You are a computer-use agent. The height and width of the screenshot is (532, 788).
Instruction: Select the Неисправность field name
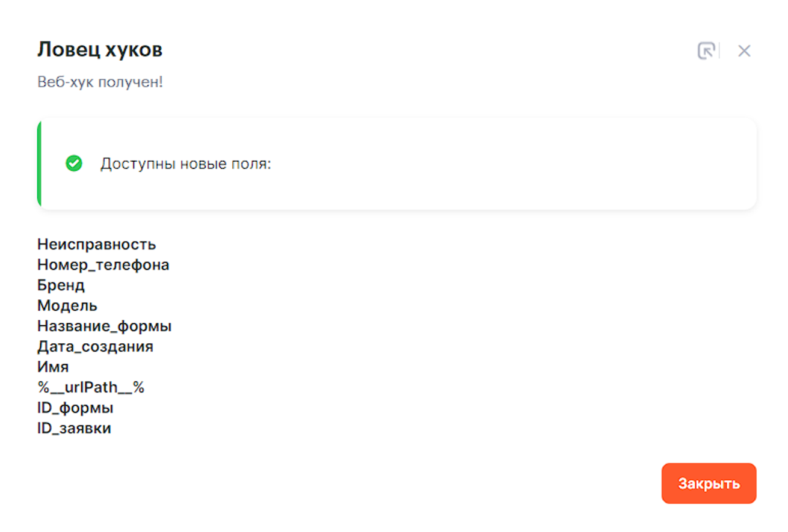pyautogui.click(x=96, y=245)
